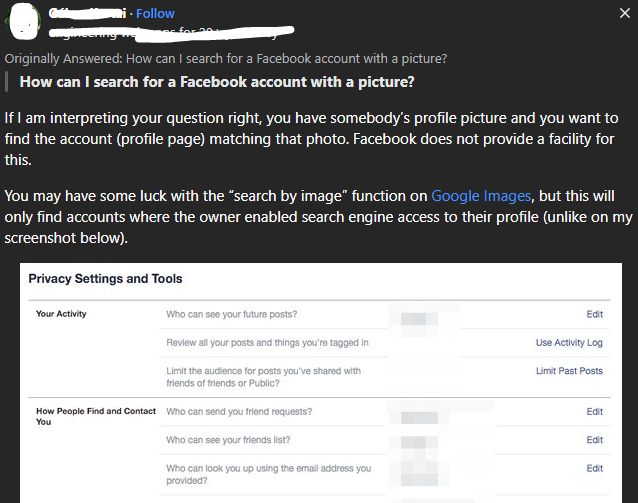This screenshot has height=503, width=638.
Task: Edit who can see your friends list
Action: (x=594, y=440)
